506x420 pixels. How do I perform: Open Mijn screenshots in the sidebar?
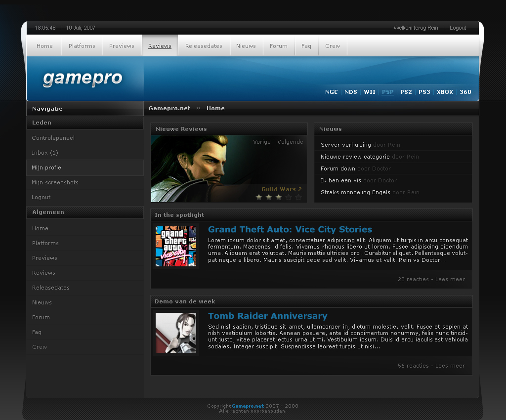(85, 182)
